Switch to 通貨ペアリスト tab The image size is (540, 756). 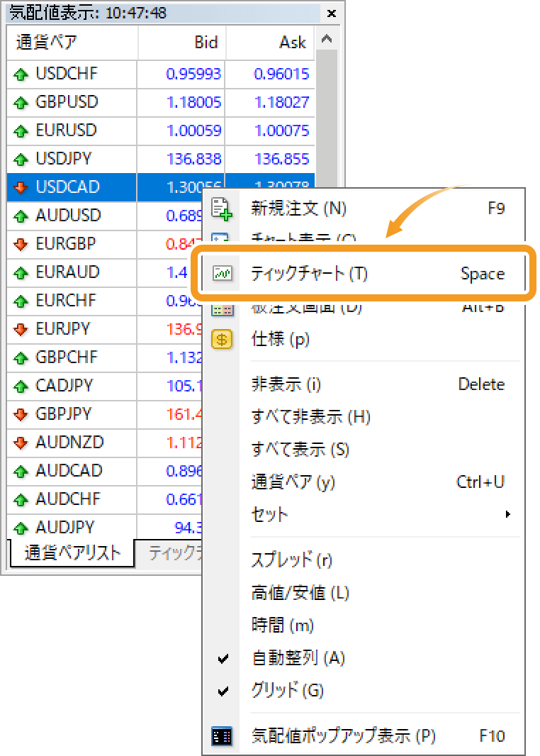(x=72, y=553)
